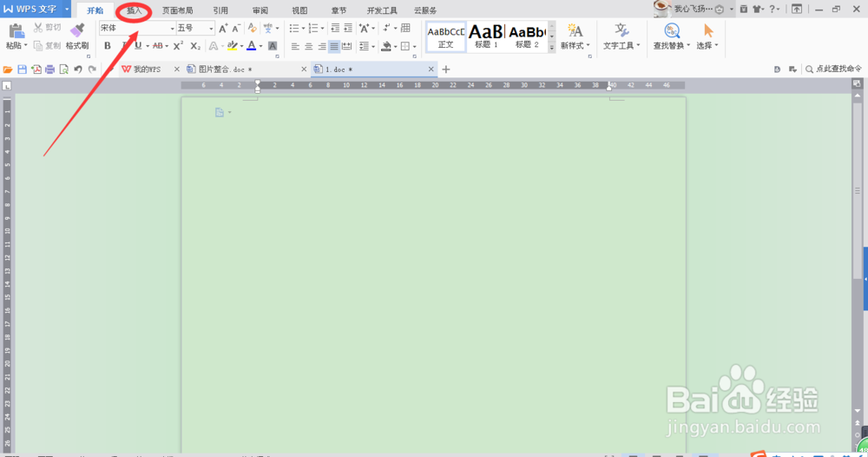
Task: Click the vertical scrollbar down arrow
Action: pos(858,411)
